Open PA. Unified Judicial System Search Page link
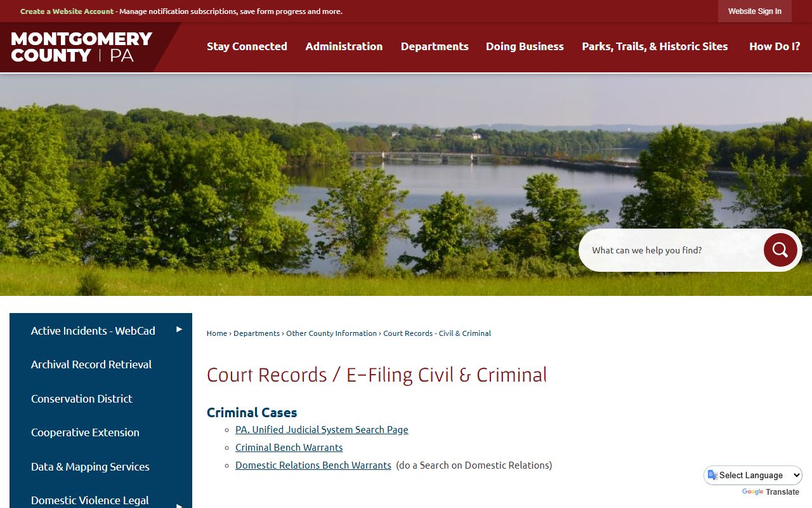Screen dimensions: 812x508 322,430
